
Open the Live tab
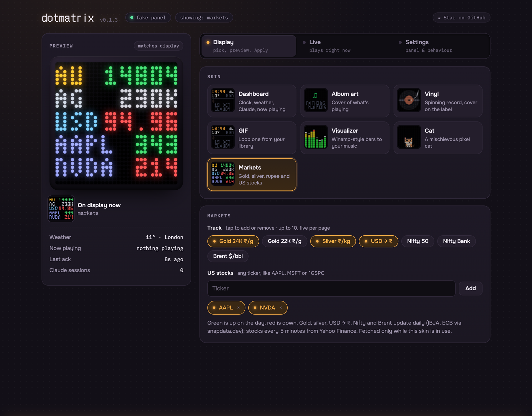[x=345, y=46]
